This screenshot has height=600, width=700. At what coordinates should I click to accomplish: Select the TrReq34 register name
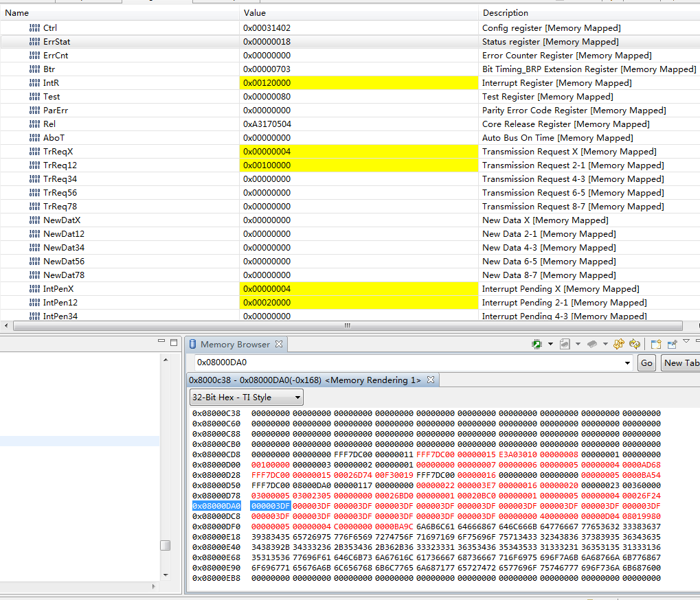coord(60,179)
